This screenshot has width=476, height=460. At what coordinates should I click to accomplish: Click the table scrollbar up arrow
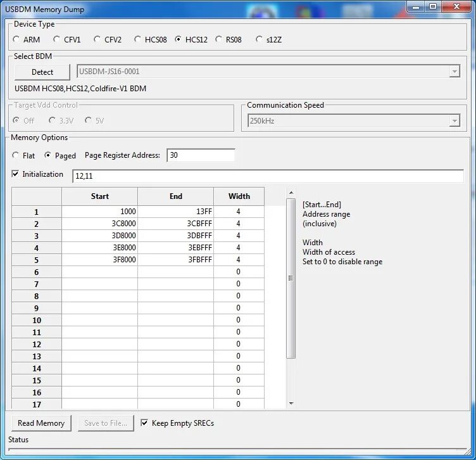click(x=291, y=193)
